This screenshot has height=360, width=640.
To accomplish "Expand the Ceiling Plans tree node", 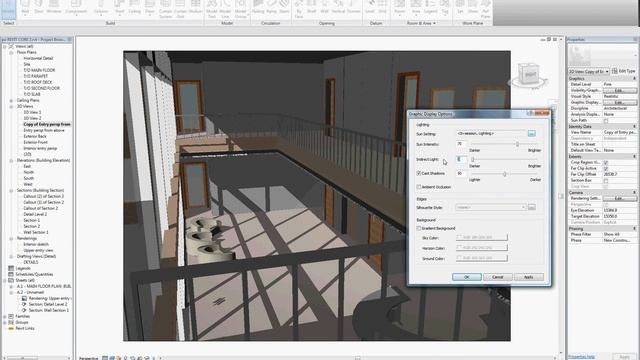I will click(x=11, y=100).
